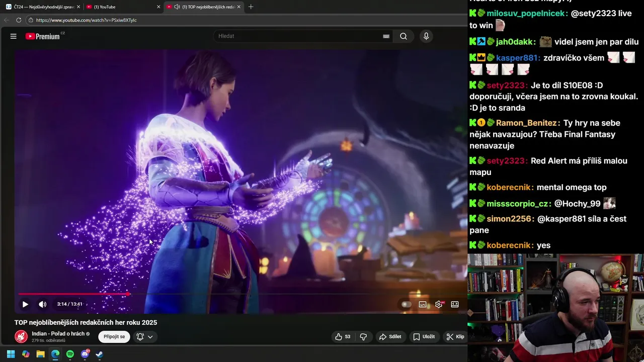This screenshot has height=362, width=644.
Task: Click the 279 tis. odběratelů subscriber count
Action: click(x=48, y=341)
